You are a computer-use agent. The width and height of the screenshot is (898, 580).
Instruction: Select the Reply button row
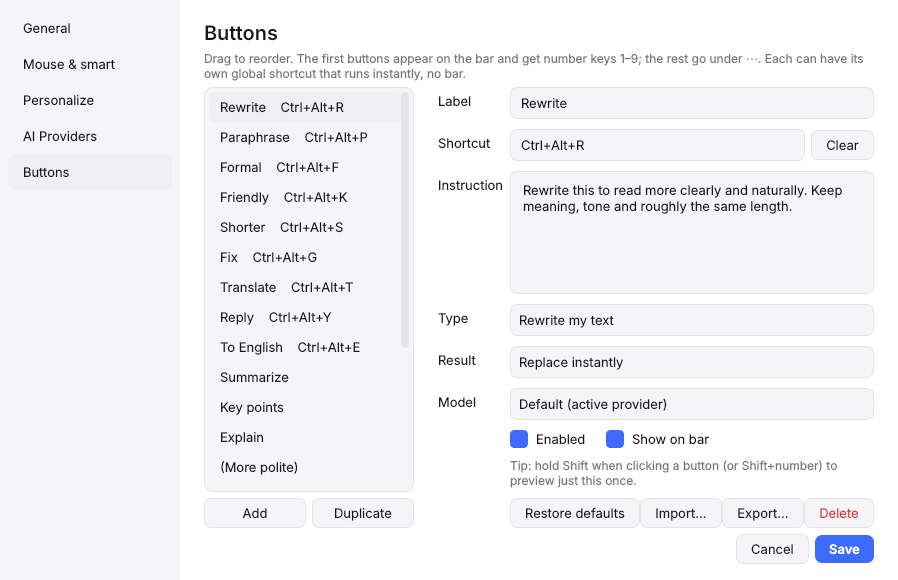[304, 318]
